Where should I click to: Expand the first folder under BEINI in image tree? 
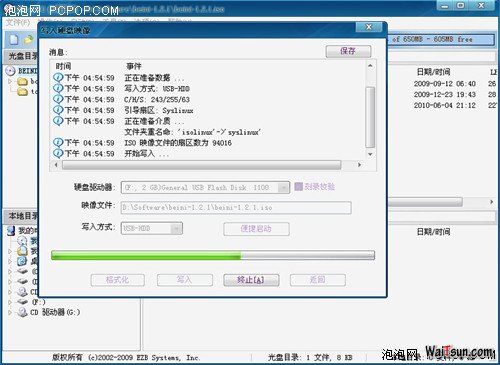coord(10,81)
